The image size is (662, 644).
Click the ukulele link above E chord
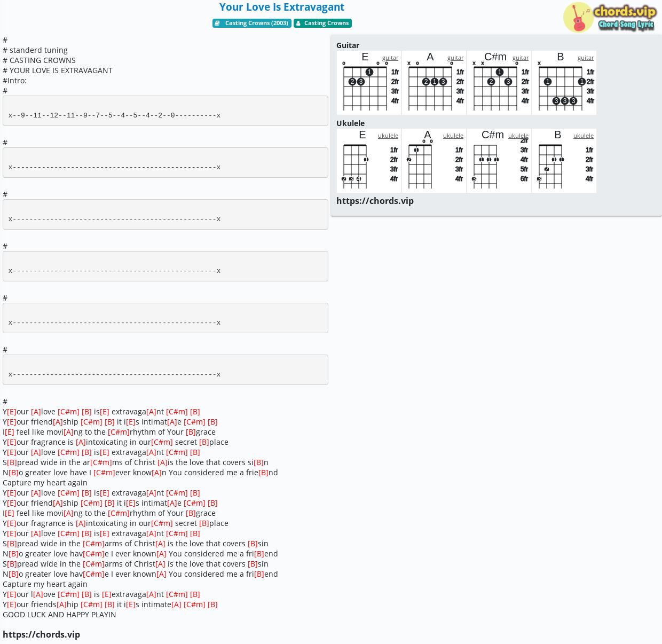pos(388,136)
